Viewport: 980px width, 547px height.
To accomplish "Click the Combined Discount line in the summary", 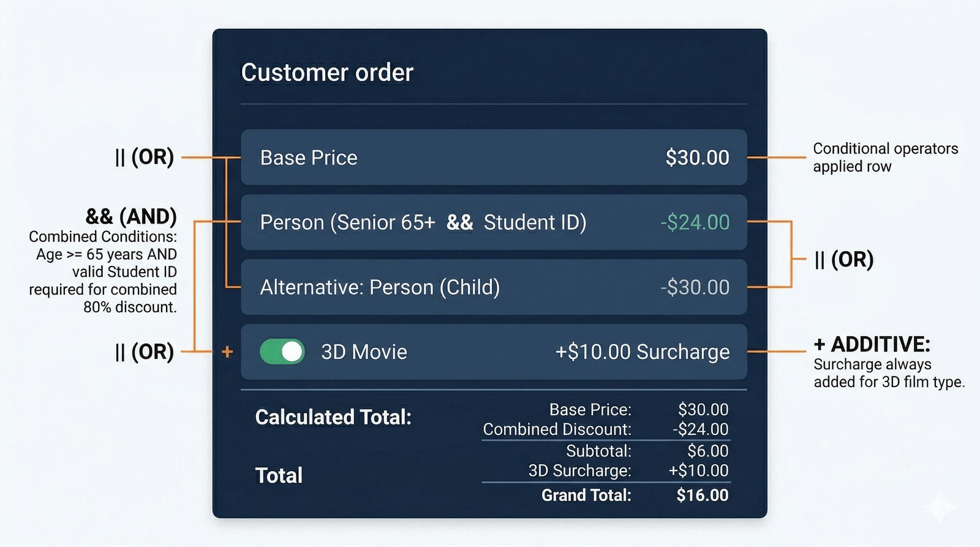I will tap(557, 429).
